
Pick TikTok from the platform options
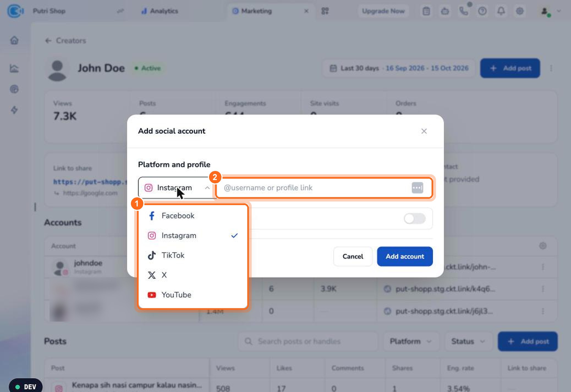(193, 255)
